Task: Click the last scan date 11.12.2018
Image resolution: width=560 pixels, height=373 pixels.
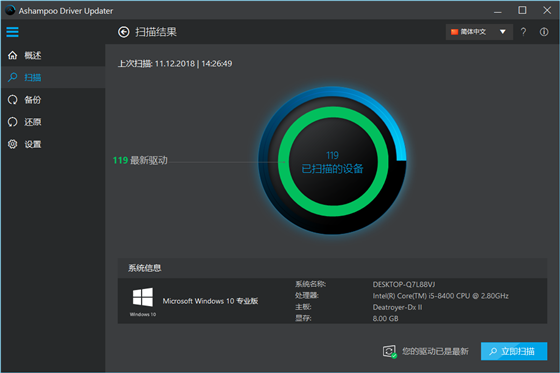Action: click(x=175, y=64)
